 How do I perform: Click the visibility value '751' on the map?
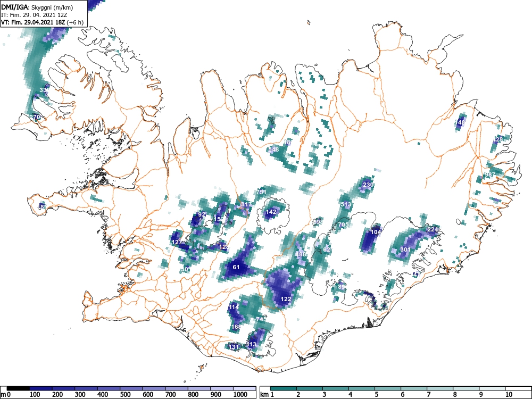pos(261,192)
